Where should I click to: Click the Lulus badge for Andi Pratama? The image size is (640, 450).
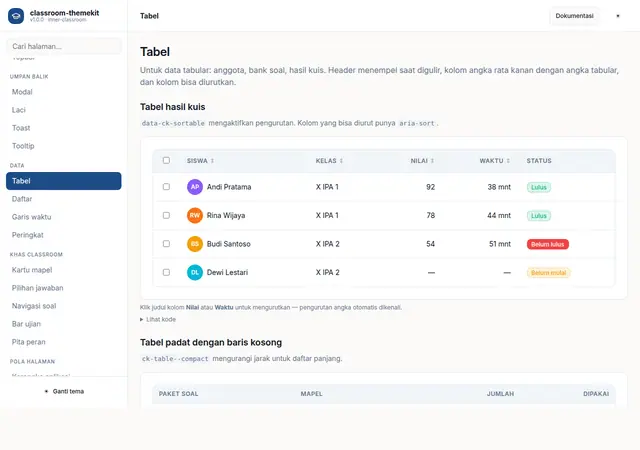coord(539,187)
